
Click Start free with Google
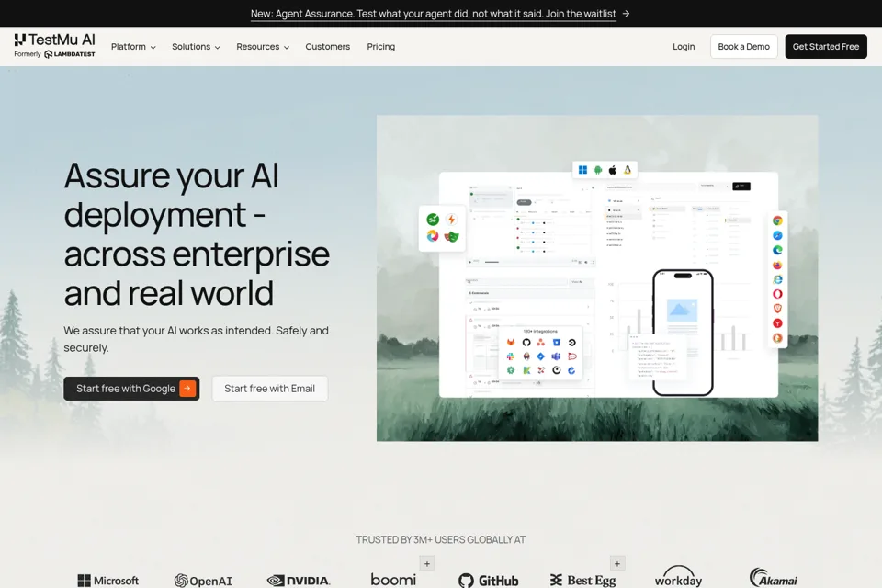pyautogui.click(x=131, y=389)
